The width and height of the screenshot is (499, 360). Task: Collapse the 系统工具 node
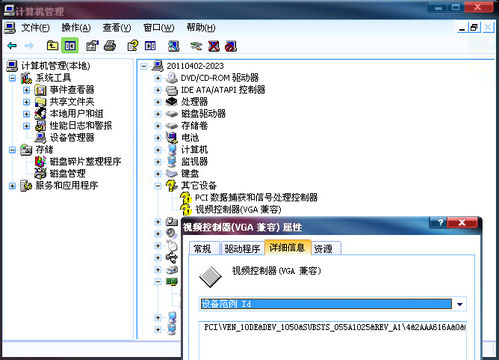(x=12, y=78)
